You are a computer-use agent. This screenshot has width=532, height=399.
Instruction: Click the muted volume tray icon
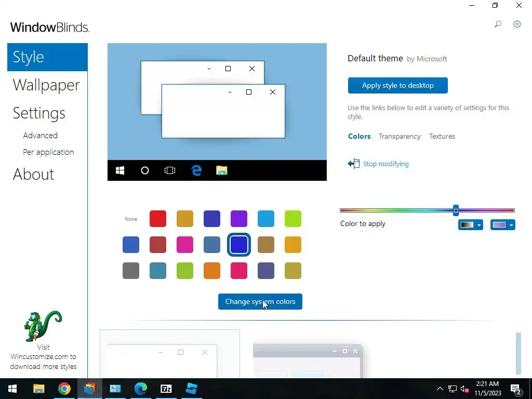465,389
